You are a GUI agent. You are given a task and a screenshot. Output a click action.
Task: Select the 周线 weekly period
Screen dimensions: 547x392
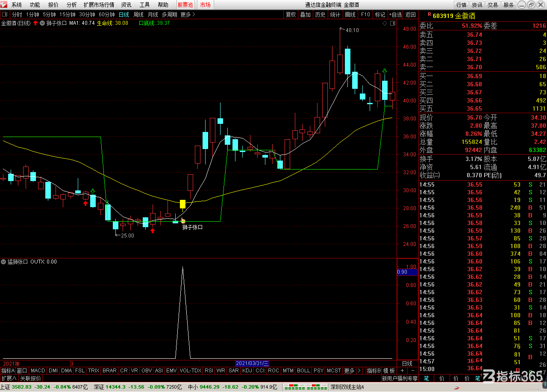(138, 15)
